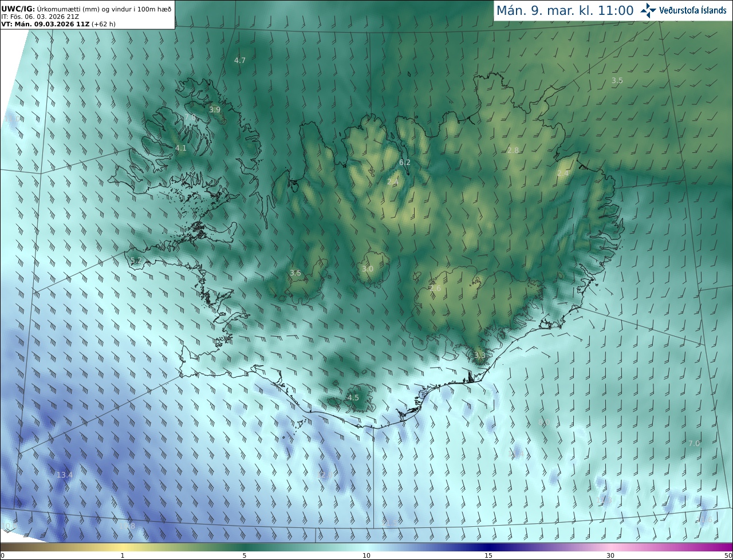
Task: Click the 5.2 value on Snæfellsnes peninsula
Action: click(x=136, y=261)
